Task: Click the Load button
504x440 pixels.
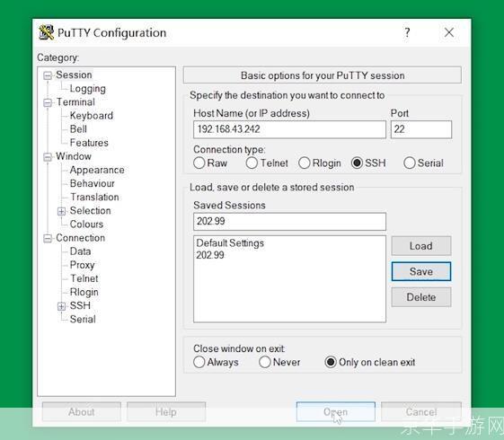Action: click(x=421, y=246)
